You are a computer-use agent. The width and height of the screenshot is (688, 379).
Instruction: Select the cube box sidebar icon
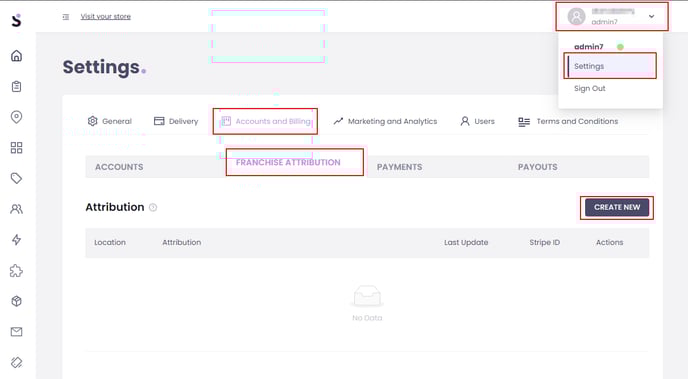[16, 301]
